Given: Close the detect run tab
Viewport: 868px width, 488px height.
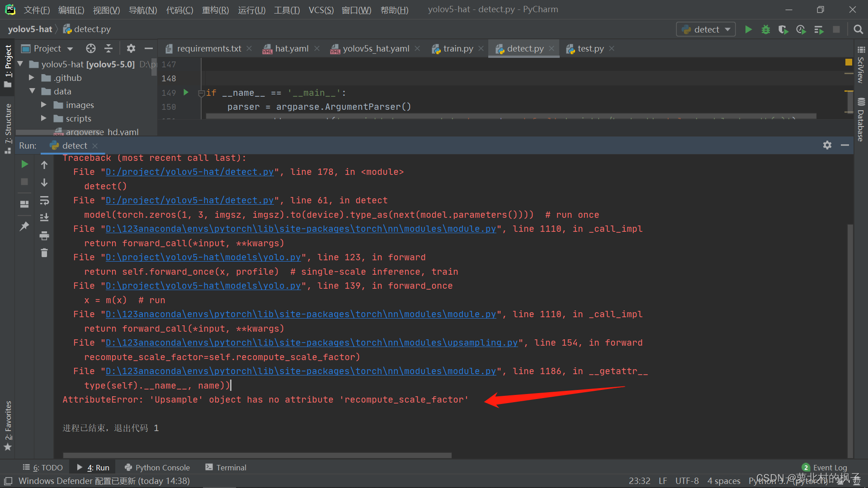Looking at the screenshot, I should tap(95, 145).
